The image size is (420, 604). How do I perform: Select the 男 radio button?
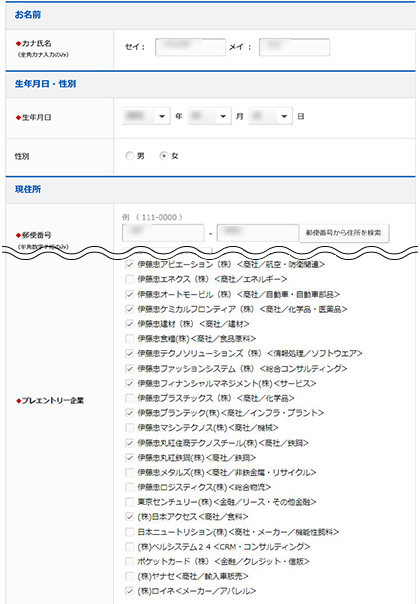130,156
